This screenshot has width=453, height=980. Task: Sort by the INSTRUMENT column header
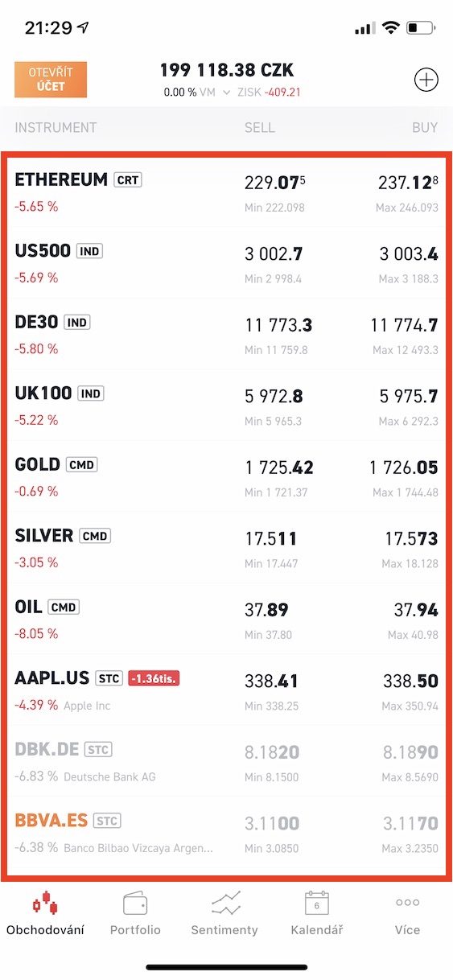click(56, 127)
